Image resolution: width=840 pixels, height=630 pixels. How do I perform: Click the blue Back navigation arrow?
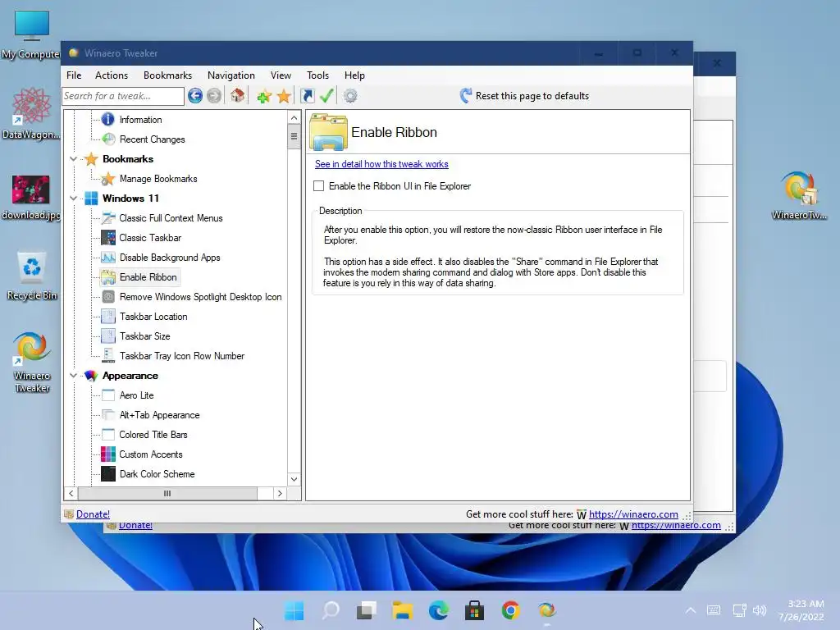[195, 96]
